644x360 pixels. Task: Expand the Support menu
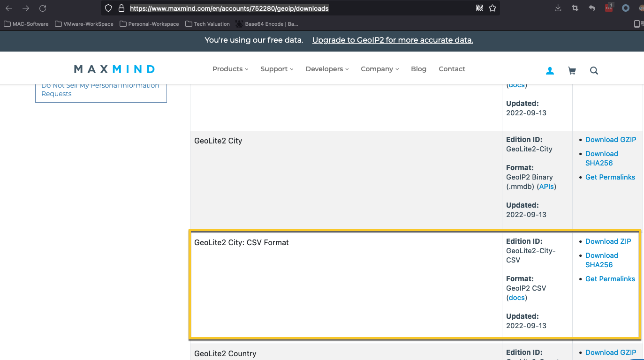(x=277, y=69)
